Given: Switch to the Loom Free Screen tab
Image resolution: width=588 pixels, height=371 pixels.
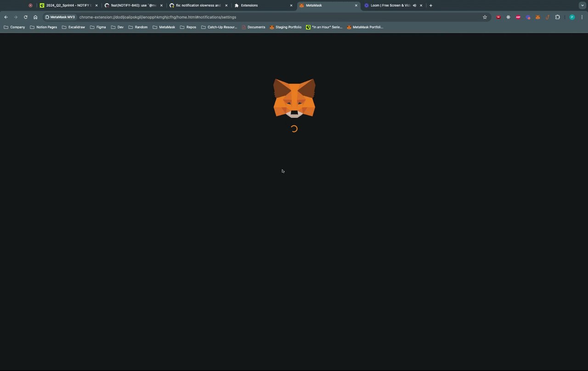Looking at the screenshot, I should [x=393, y=6].
